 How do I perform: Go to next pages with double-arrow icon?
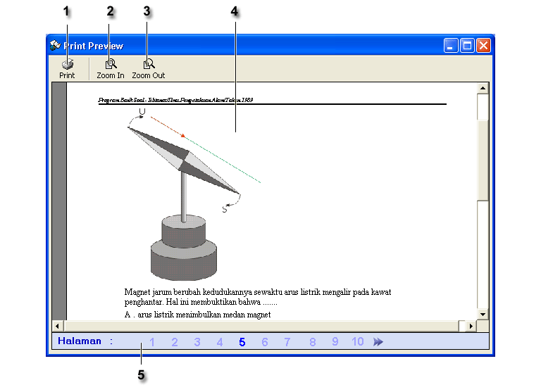[x=378, y=341]
